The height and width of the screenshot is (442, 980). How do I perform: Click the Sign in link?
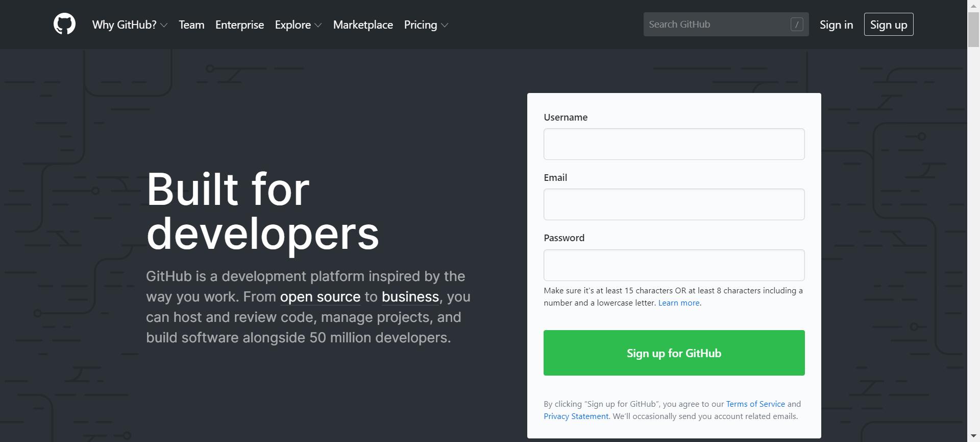(x=836, y=25)
